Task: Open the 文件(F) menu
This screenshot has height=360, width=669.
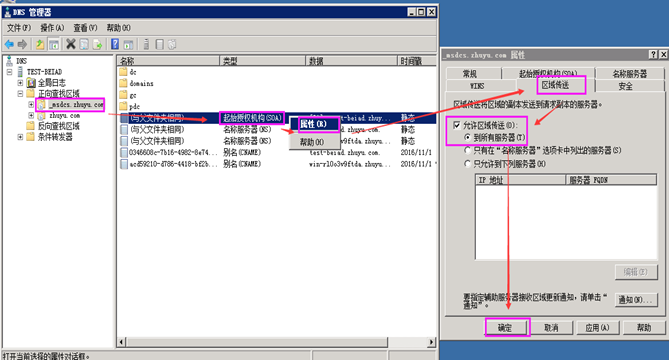Action: [x=19, y=28]
